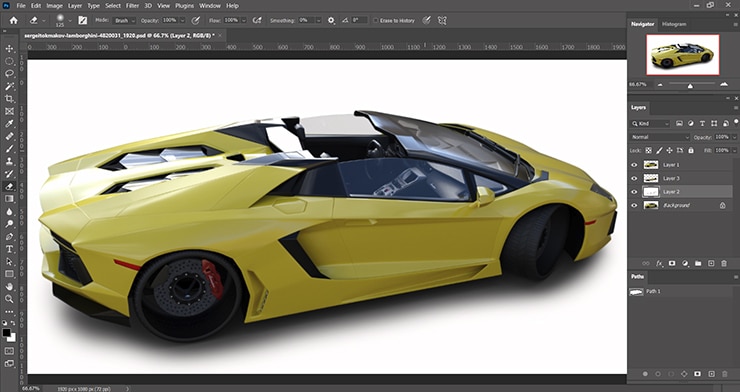The width and height of the screenshot is (740, 392).
Task: Switch to the Histogram tab
Action: click(x=674, y=24)
